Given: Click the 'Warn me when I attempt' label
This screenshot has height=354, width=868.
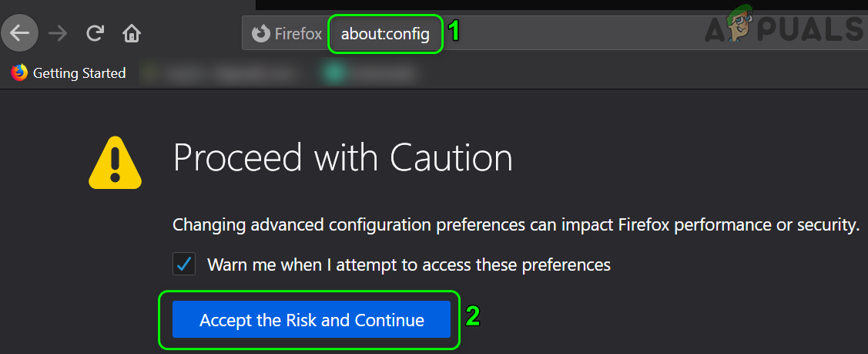Looking at the screenshot, I should pos(408,265).
